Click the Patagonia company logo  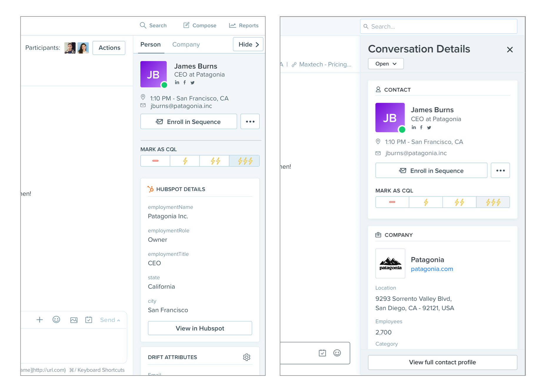(390, 263)
